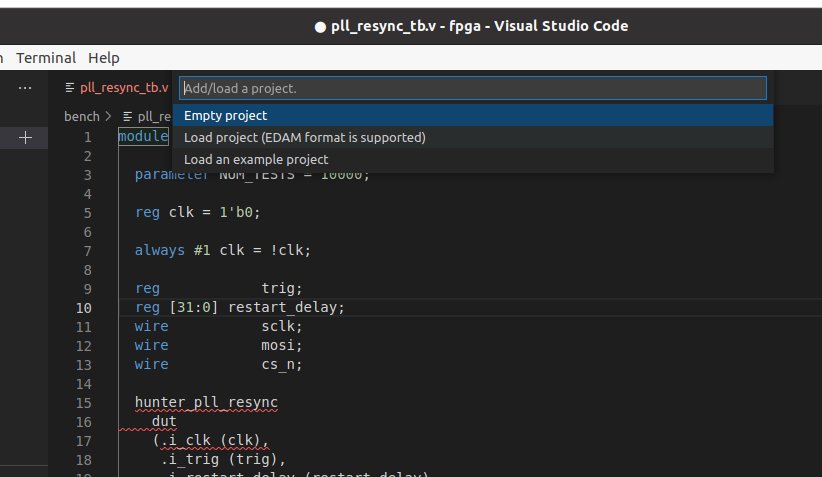Select the Empty project option

473,115
